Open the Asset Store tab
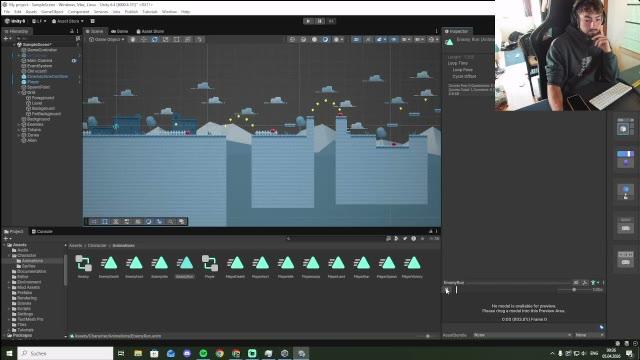640x360 pixels. 150,31
